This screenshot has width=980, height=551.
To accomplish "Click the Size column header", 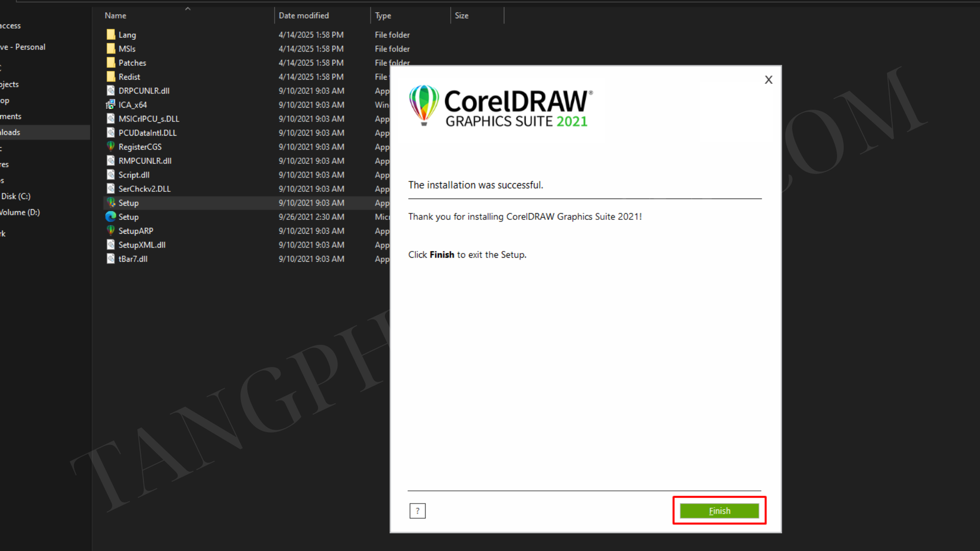I will click(461, 16).
